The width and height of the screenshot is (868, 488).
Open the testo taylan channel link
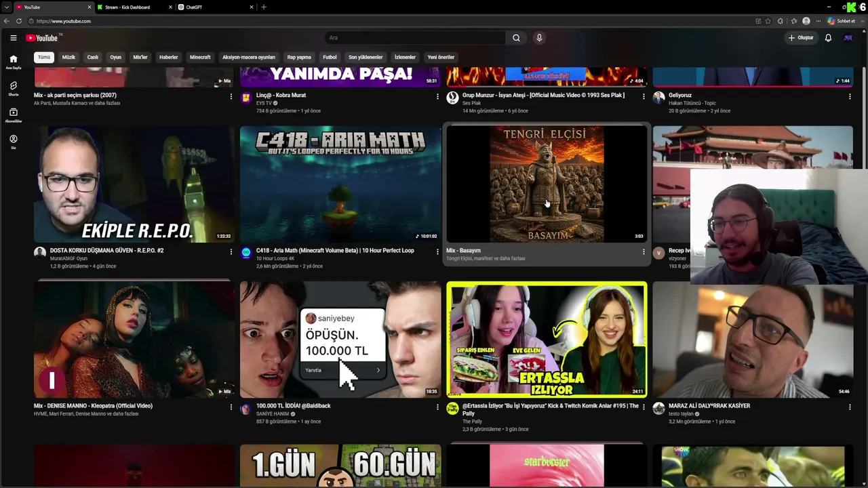tap(681, 413)
